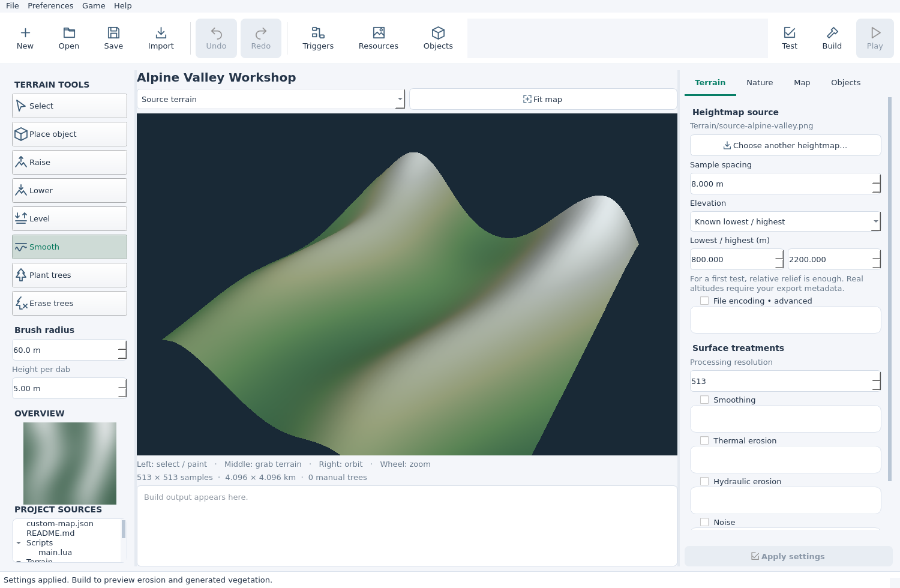Click the Overview terrain thumbnail

(x=70, y=464)
